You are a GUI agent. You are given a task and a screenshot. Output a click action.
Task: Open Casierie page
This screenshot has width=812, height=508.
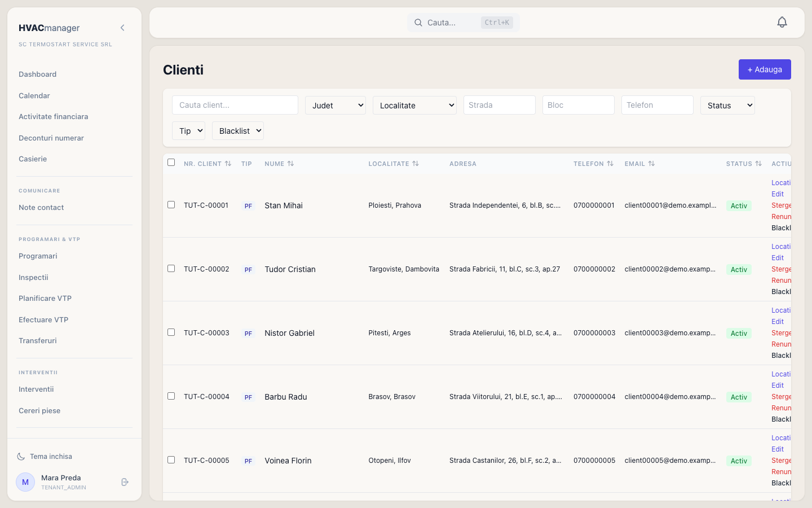point(33,159)
